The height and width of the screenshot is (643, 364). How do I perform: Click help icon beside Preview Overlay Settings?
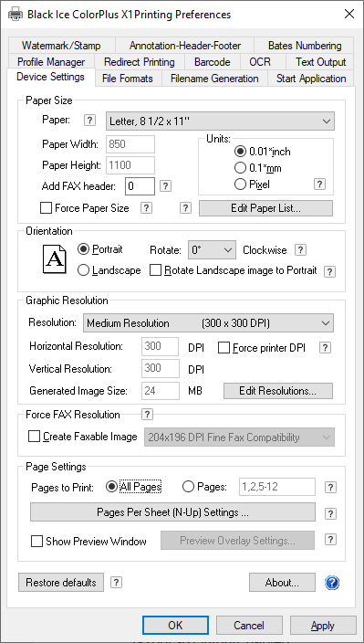(330, 540)
